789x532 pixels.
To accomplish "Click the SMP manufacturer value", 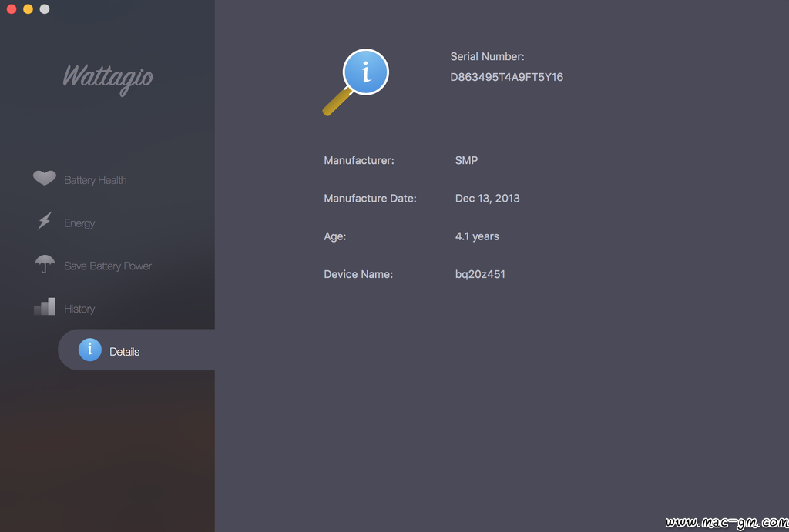I will click(x=466, y=160).
